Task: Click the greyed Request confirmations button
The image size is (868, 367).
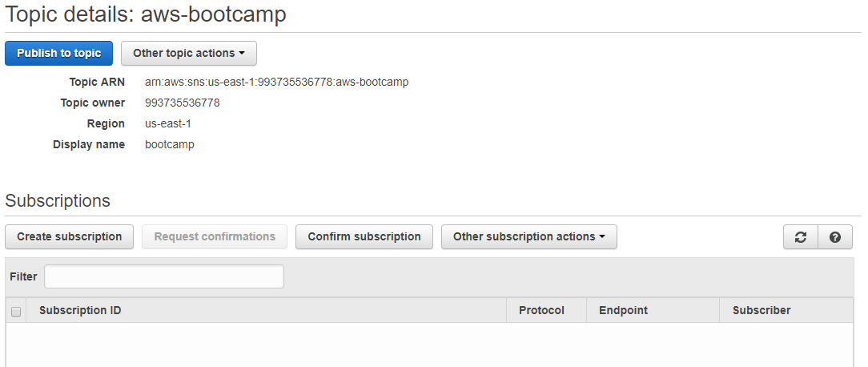Action: 215,236
